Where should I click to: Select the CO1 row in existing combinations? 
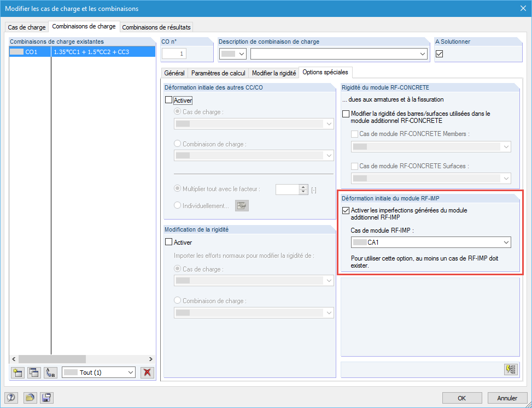click(82, 52)
